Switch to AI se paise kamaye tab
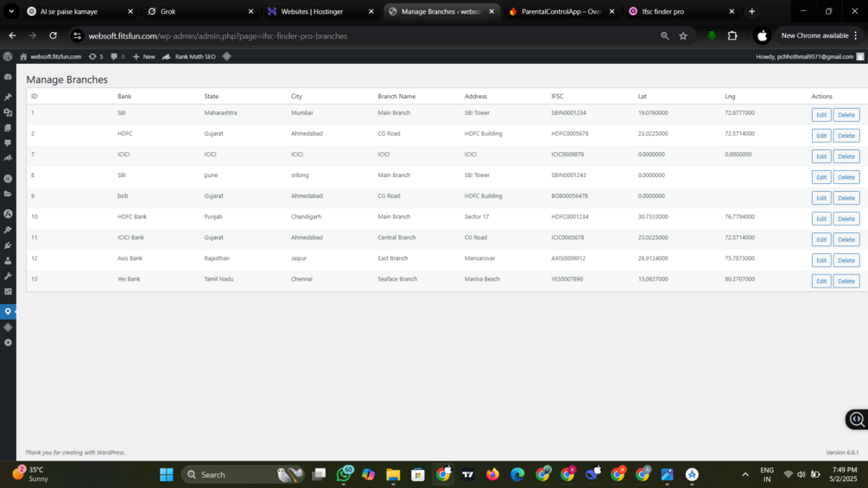868x488 pixels. pos(81,11)
